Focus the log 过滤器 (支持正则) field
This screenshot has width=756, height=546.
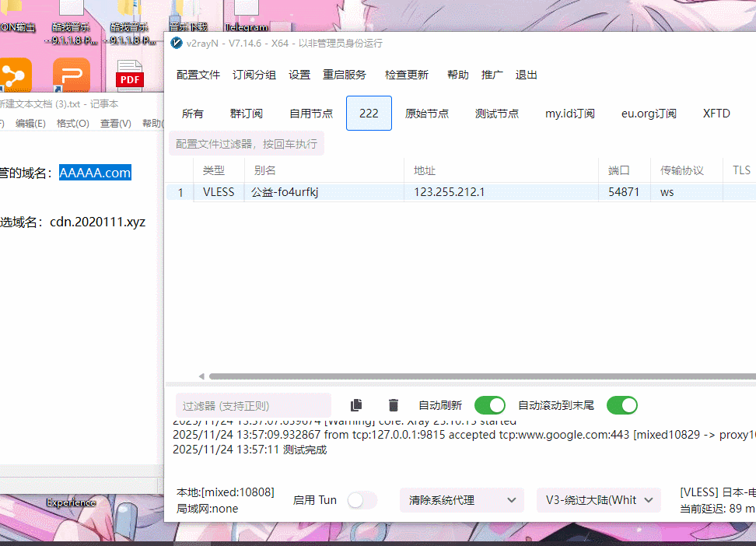point(253,406)
